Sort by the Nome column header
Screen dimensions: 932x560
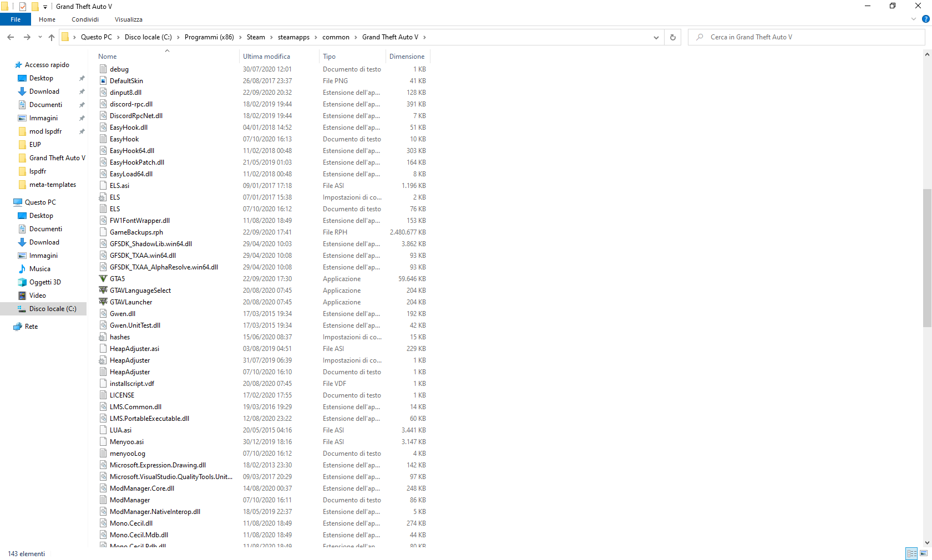[167, 57]
